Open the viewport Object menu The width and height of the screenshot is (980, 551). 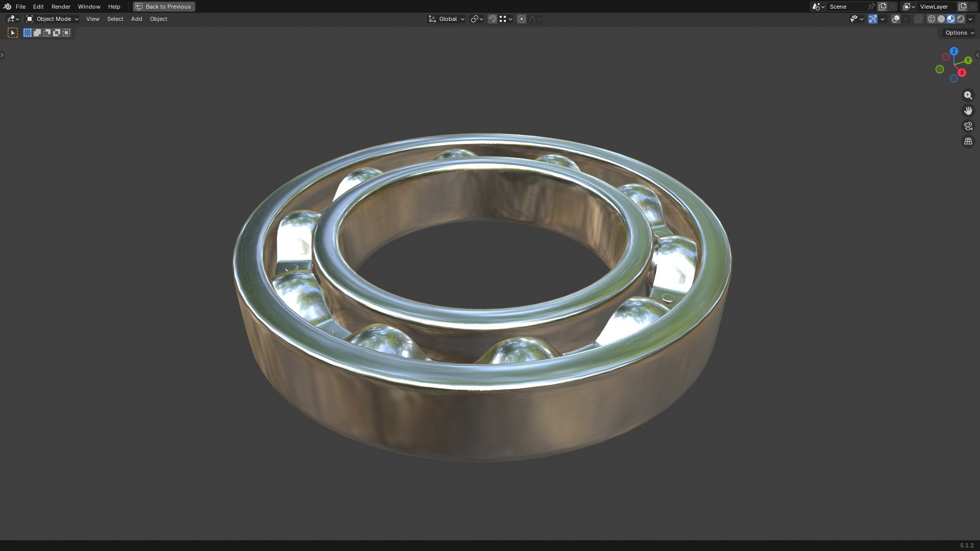(158, 19)
